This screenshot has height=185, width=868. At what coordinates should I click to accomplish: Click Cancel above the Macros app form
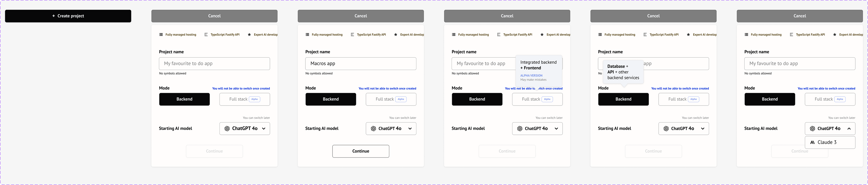point(361,16)
